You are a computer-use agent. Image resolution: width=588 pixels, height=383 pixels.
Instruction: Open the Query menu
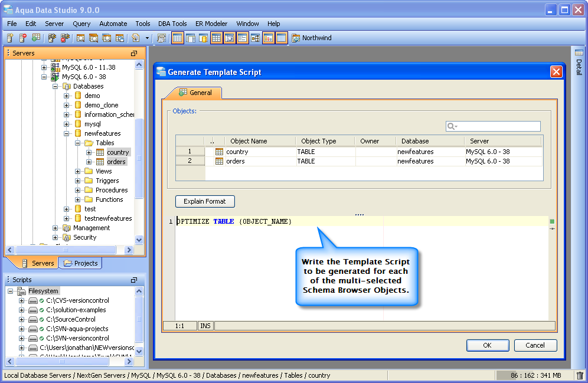click(81, 24)
